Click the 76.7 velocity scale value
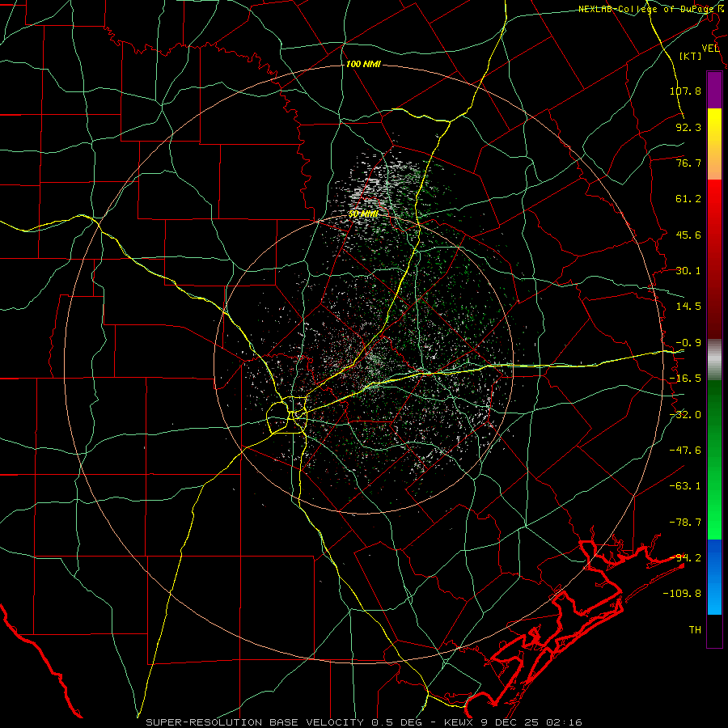This screenshot has width=728, height=728. click(688, 163)
